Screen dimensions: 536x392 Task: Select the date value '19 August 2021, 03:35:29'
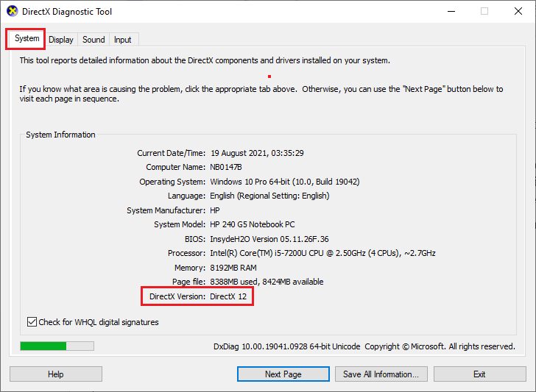click(x=257, y=153)
